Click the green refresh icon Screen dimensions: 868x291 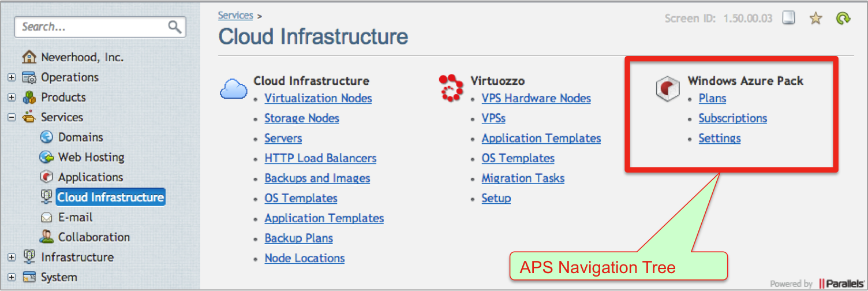pyautogui.click(x=843, y=18)
